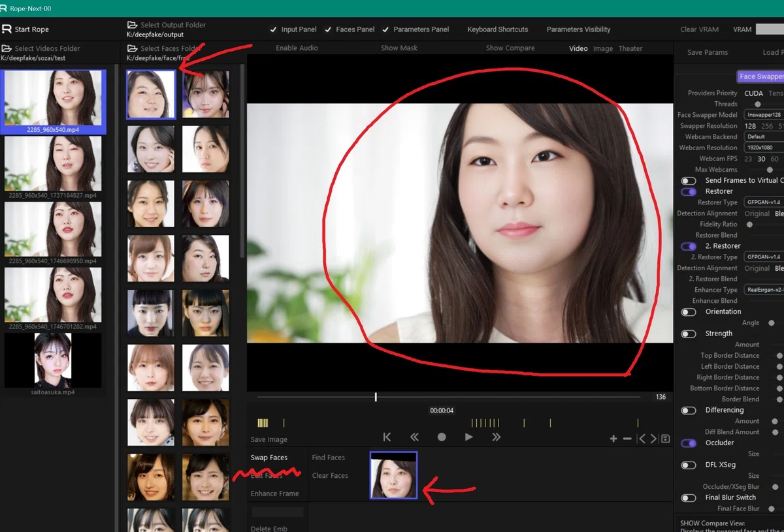Viewport: 784px width, 532px height.
Task: Click the fast-forward double-arrow icon
Action: tap(496, 437)
